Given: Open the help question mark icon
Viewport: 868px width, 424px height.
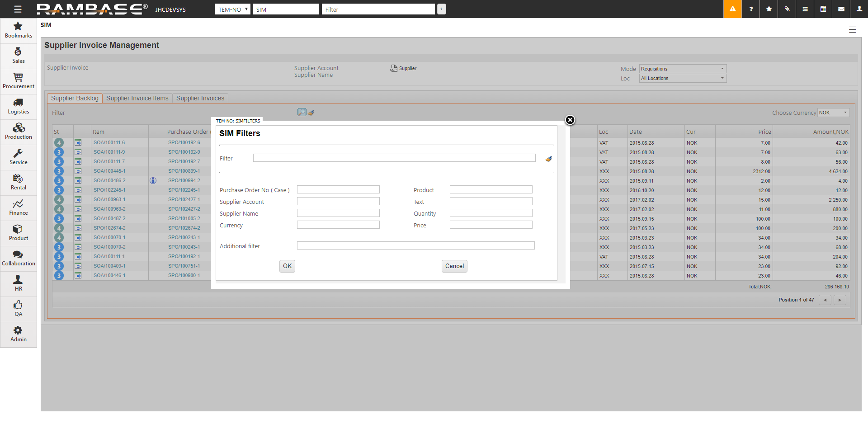Looking at the screenshot, I should pyautogui.click(x=751, y=9).
